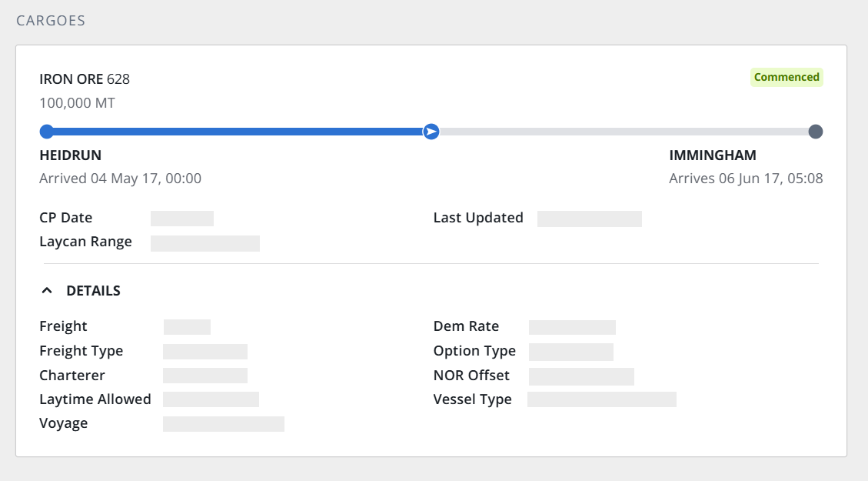
Task: Click the Commenced status badge
Action: point(787,77)
